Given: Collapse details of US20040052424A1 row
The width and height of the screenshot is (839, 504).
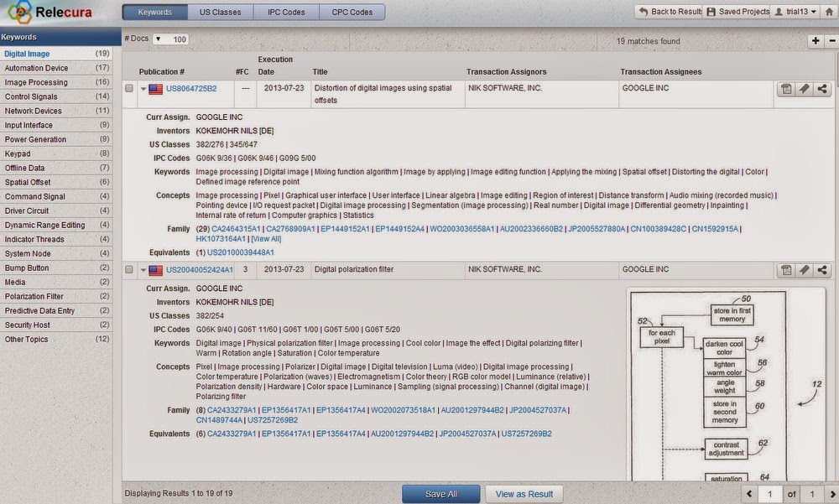Looking at the screenshot, I should [143, 270].
